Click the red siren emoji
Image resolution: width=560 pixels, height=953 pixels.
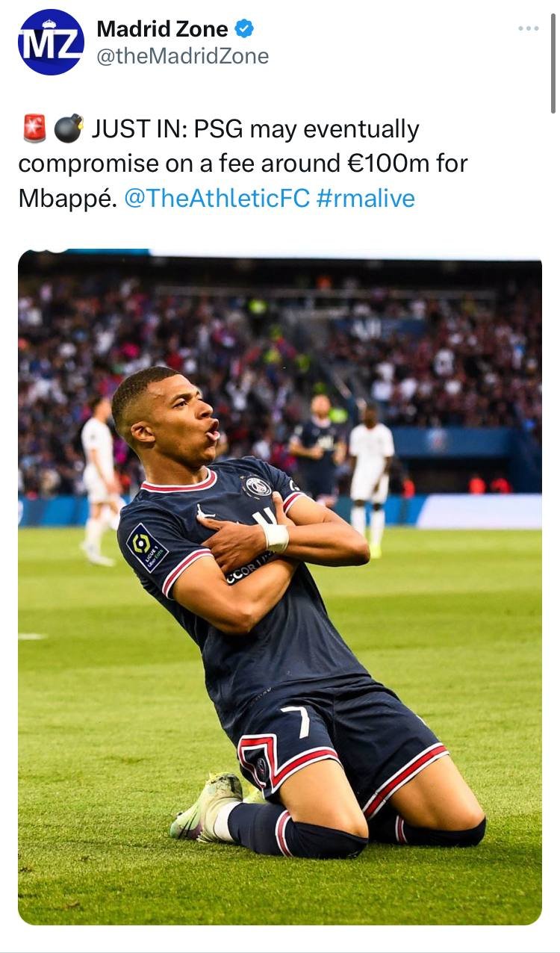tap(34, 130)
